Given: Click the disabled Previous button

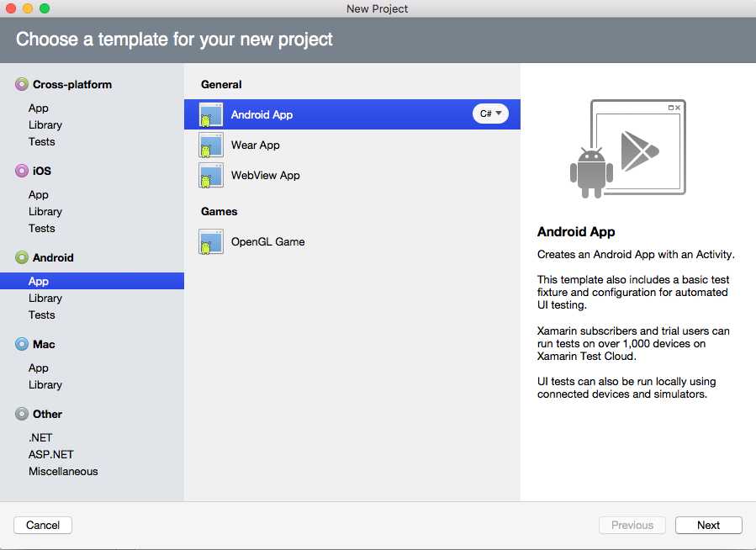Looking at the screenshot, I should tap(632, 525).
